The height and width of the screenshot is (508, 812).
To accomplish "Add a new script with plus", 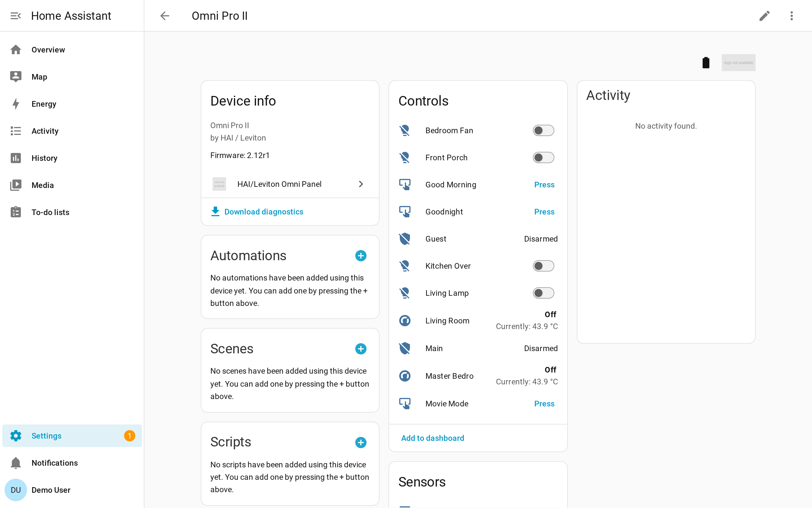I will click(361, 443).
